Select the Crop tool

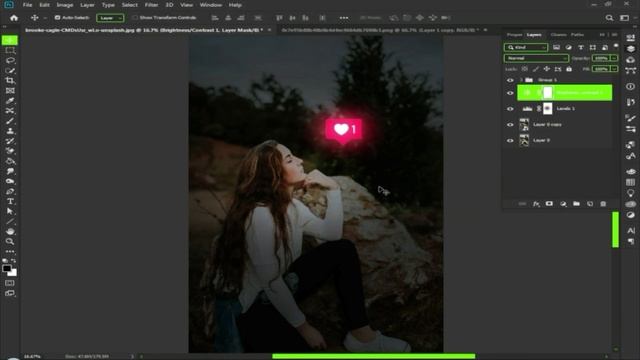click(10, 80)
